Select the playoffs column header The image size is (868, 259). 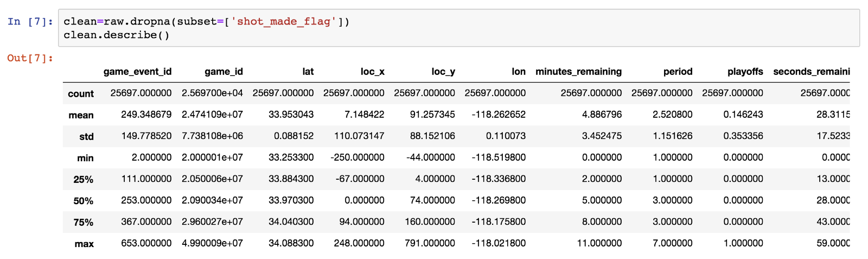click(745, 72)
